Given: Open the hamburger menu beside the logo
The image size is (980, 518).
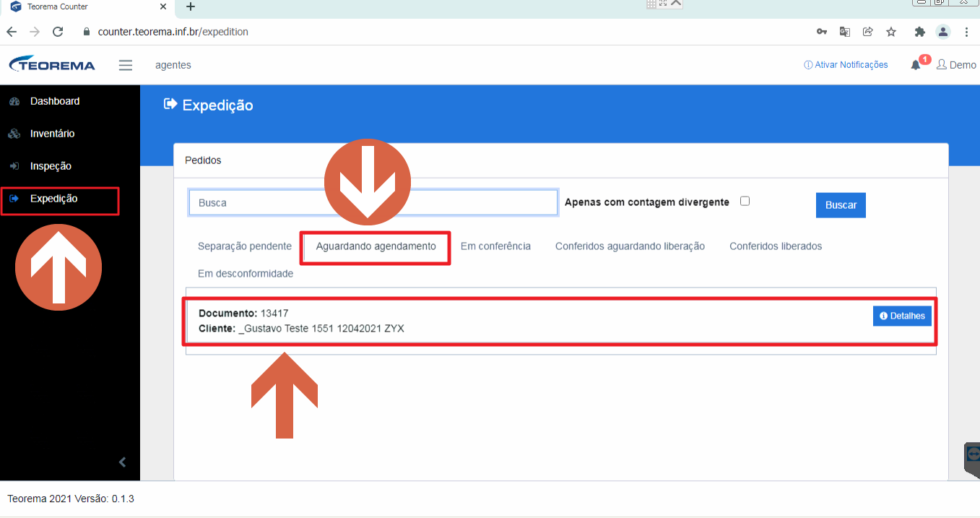Looking at the screenshot, I should tap(126, 65).
